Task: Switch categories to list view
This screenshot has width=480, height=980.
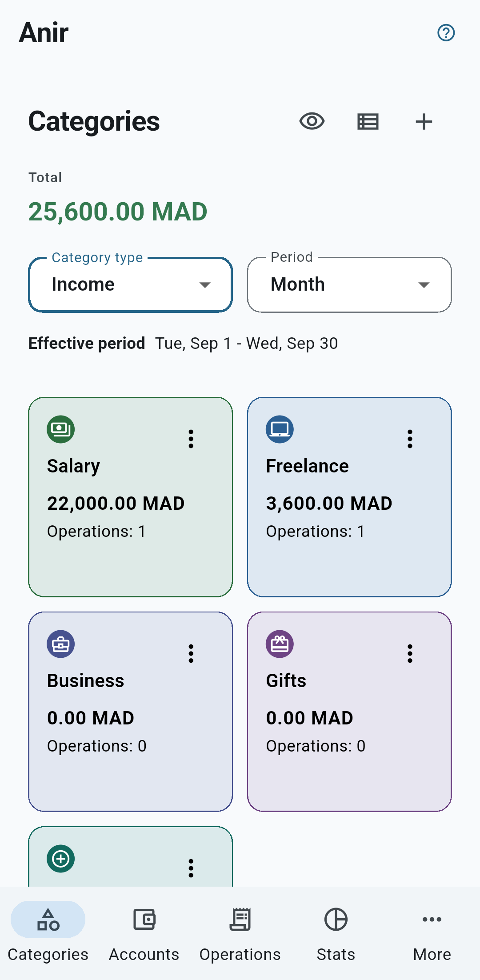Action: 368,121
